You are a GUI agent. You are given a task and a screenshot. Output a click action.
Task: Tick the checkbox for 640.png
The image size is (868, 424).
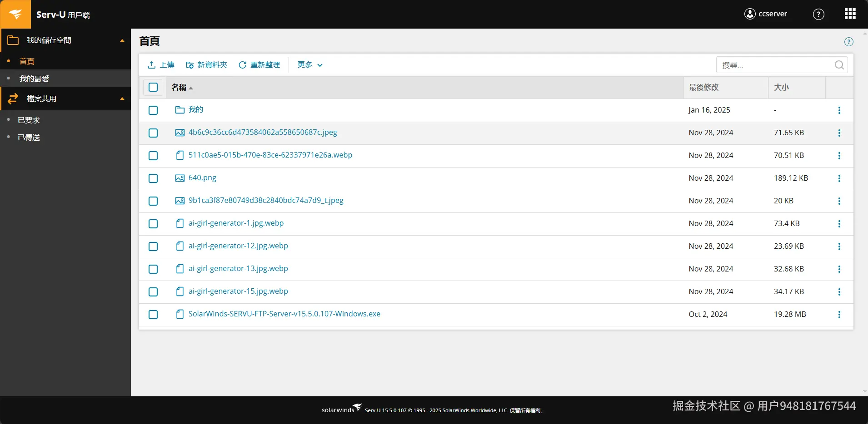coord(153,178)
